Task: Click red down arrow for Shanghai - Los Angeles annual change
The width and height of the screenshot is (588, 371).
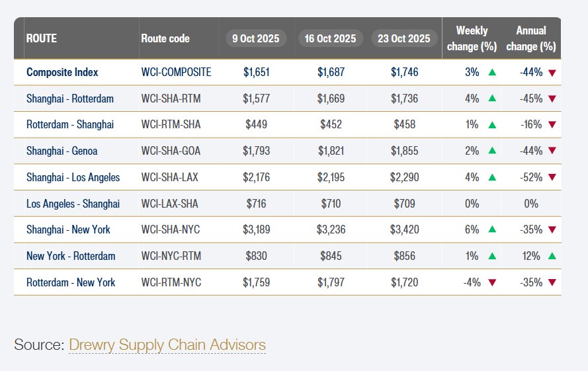Action: point(552,177)
